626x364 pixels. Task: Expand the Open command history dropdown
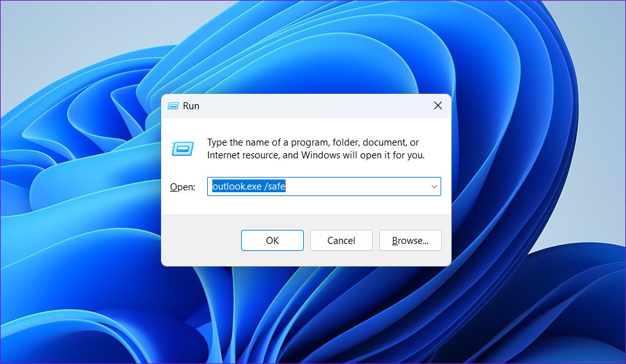(x=434, y=186)
